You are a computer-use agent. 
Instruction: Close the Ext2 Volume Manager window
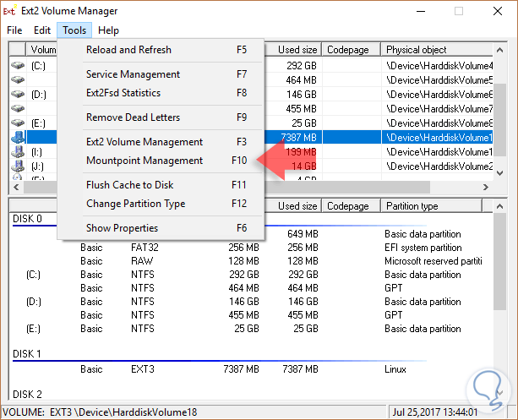(x=498, y=11)
